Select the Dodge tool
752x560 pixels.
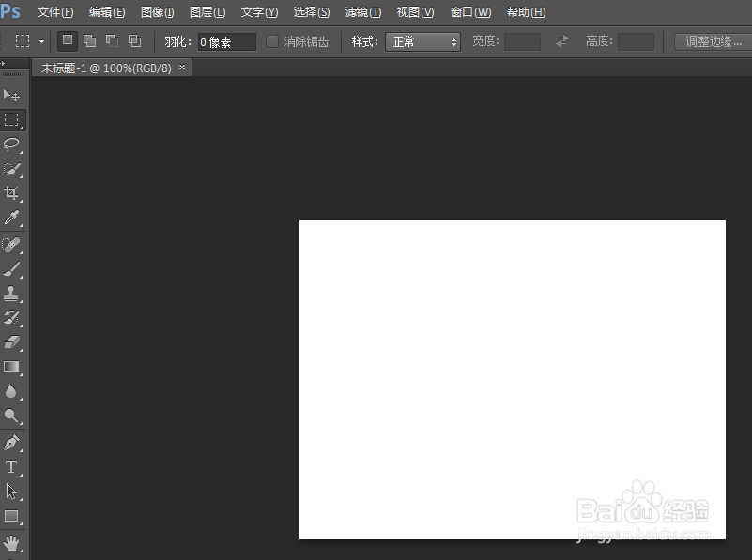(x=11, y=416)
